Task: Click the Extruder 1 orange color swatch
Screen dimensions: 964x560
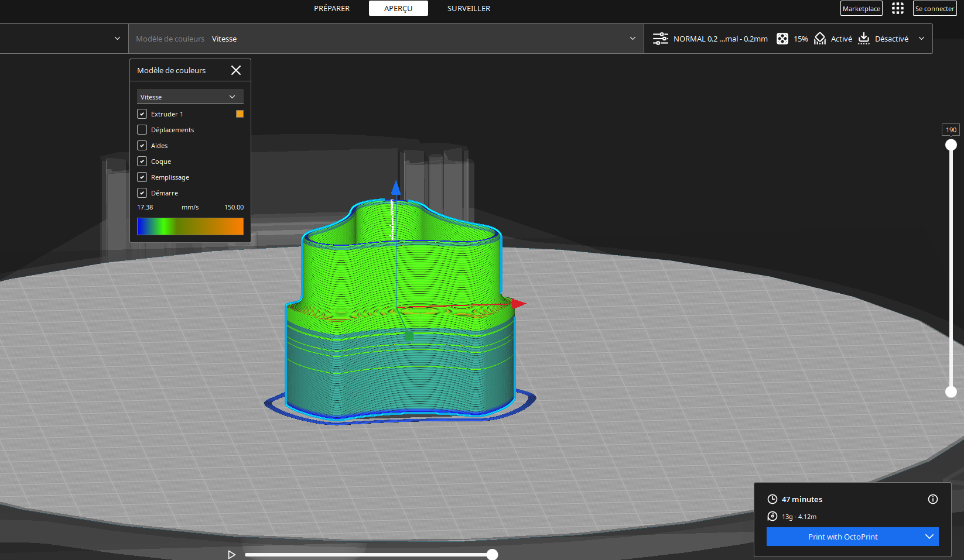Action: point(240,114)
